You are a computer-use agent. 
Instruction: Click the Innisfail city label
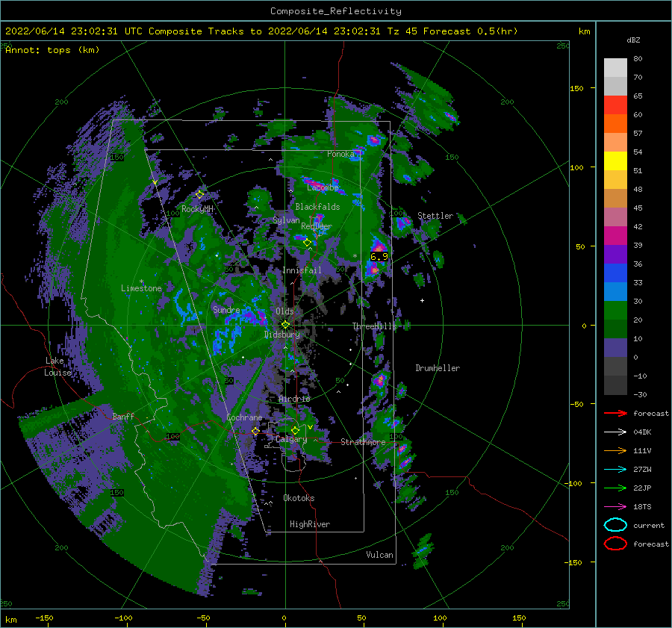(302, 270)
